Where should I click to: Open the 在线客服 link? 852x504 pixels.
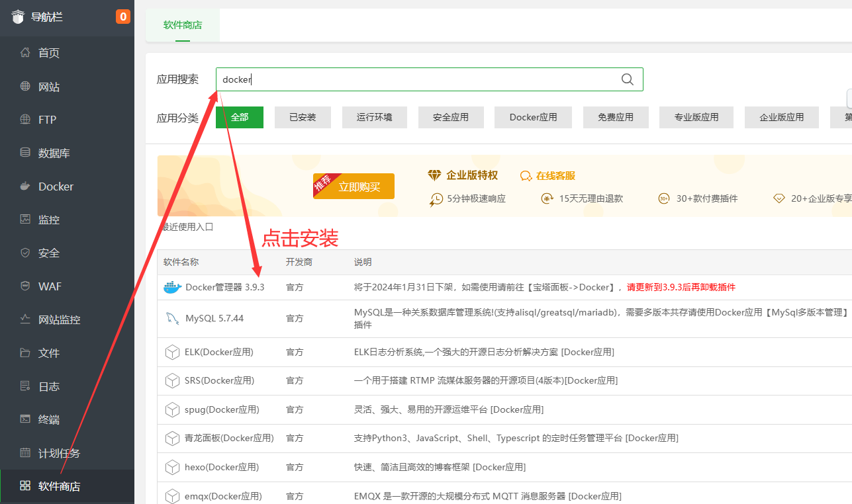click(x=555, y=176)
